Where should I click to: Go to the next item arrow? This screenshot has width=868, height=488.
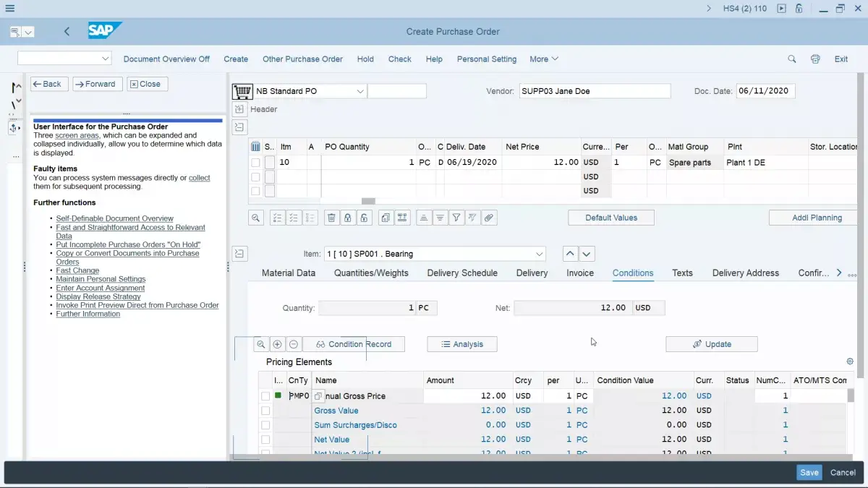(587, 254)
